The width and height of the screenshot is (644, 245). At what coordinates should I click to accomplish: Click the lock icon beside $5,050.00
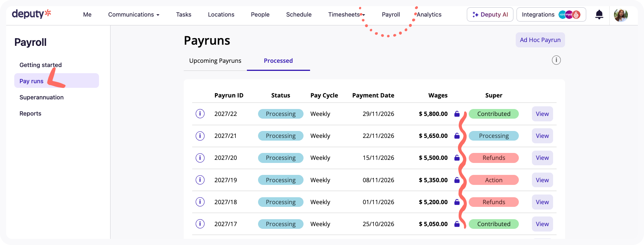click(x=457, y=224)
